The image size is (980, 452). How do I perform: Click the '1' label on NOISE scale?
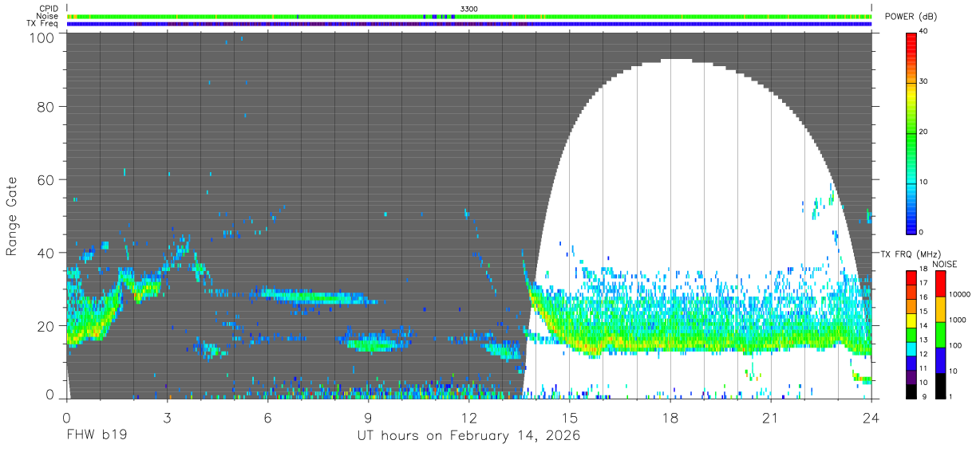point(949,396)
